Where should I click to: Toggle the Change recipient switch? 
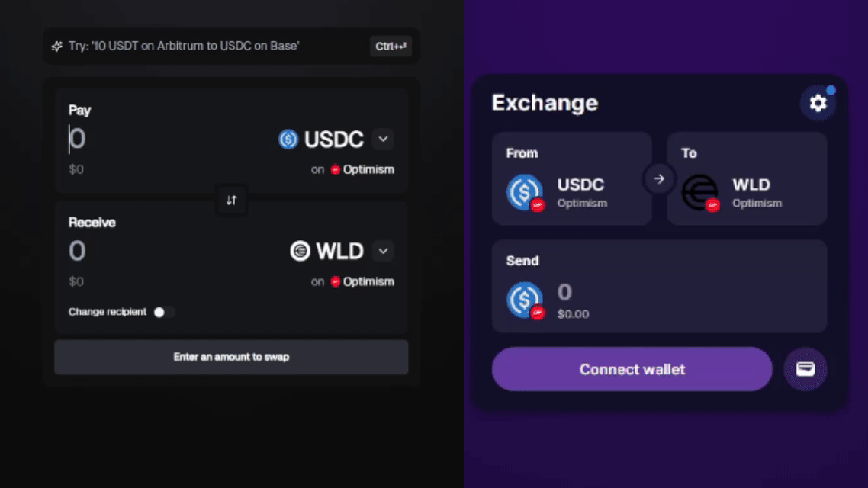tap(164, 312)
